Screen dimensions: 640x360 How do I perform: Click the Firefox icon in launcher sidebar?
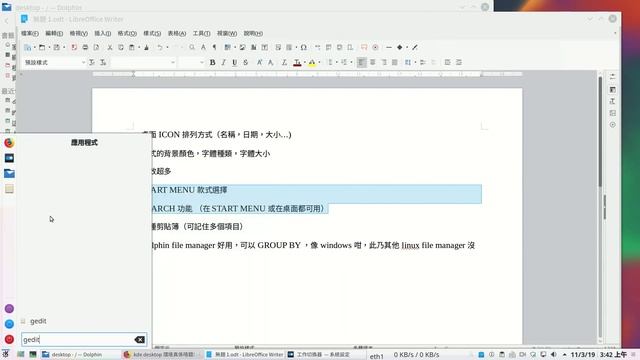pyautogui.click(x=9, y=143)
